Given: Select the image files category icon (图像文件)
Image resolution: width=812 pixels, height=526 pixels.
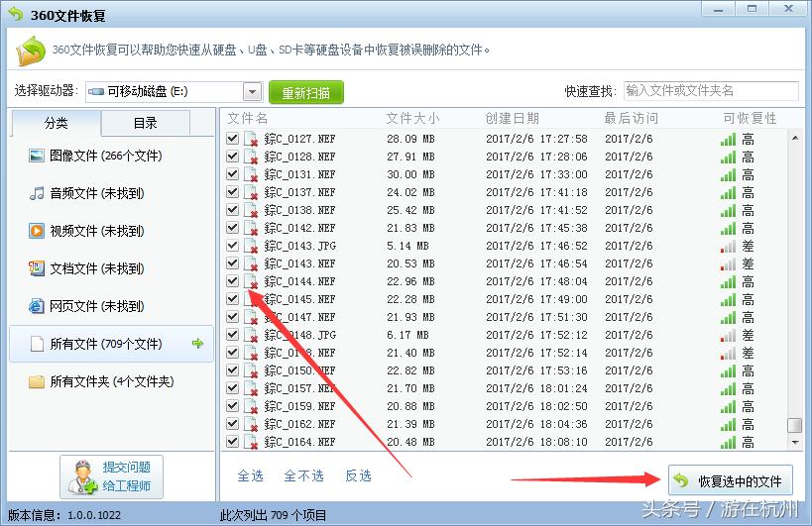Looking at the screenshot, I should pyautogui.click(x=37, y=156).
